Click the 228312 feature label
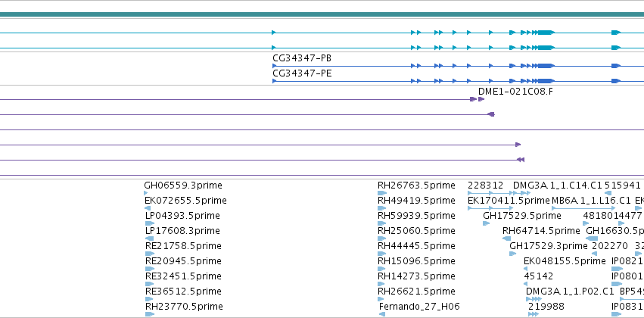644x318 pixels. (485, 185)
